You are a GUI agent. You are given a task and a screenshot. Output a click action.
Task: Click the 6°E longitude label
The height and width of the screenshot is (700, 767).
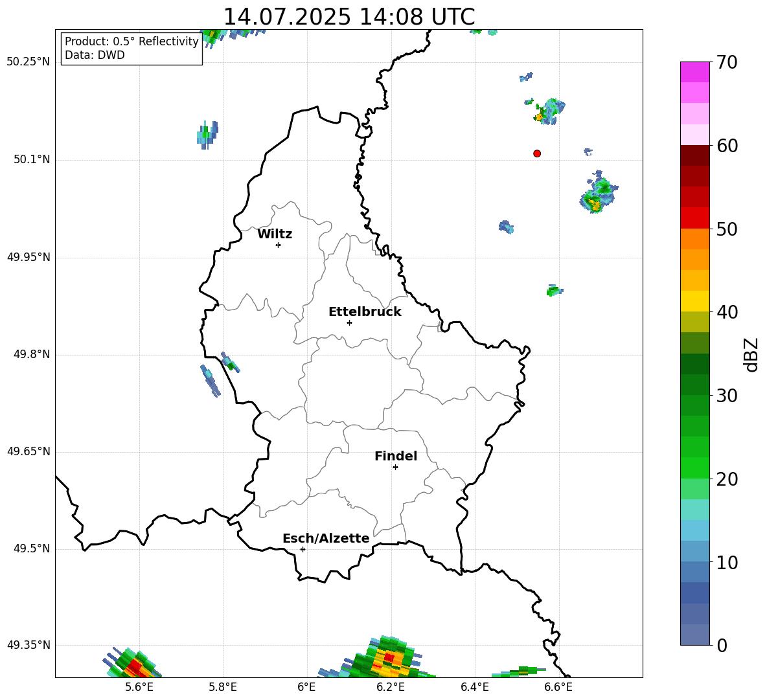coord(306,687)
